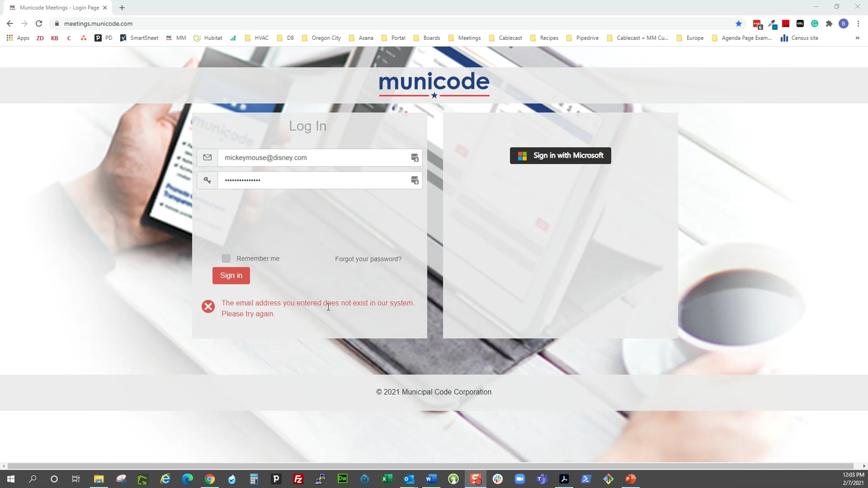Open the Asana bookmark folder
Screen dimensions: 868x488
(x=361, y=38)
